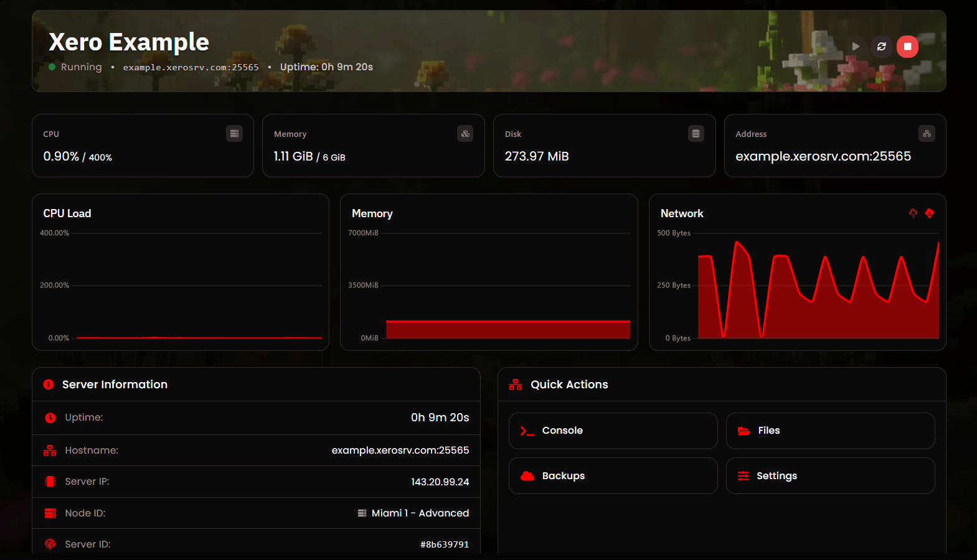Click the Server Information uptime value 0h 9m 20s
Screen dimensions: 977x560
point(440,418)
